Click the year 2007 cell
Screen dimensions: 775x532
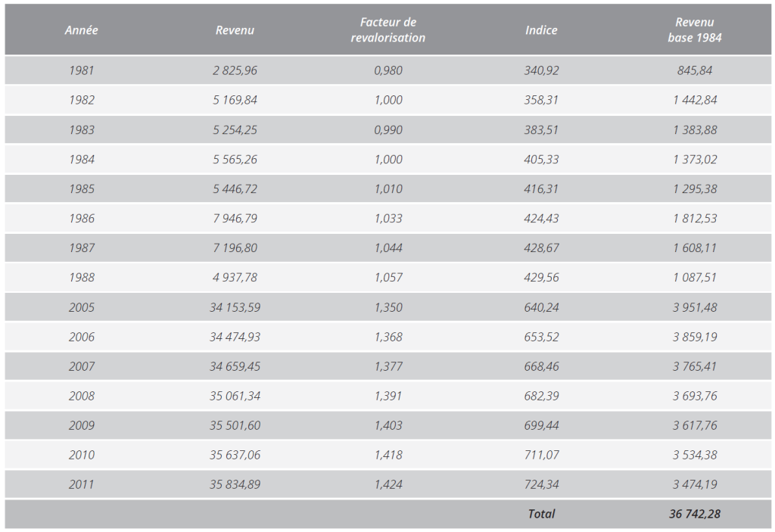tap(82, 366)
